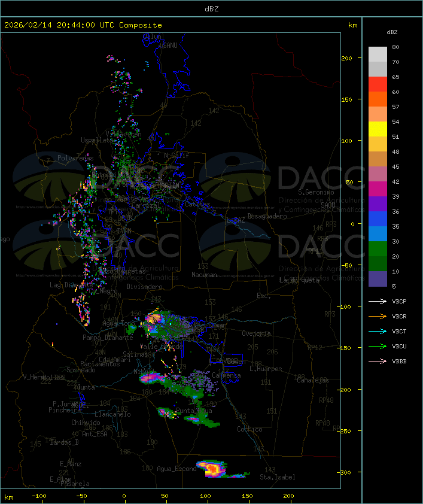Click the Canalejas map label

click(x=313, y=381)
